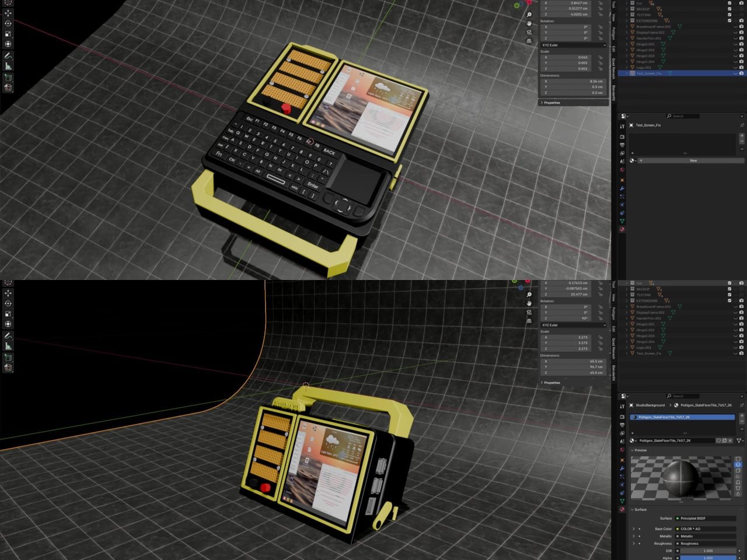Disable camera render visibility for Hinge2.001
747x560 pixels.
(x=741, y=44)
